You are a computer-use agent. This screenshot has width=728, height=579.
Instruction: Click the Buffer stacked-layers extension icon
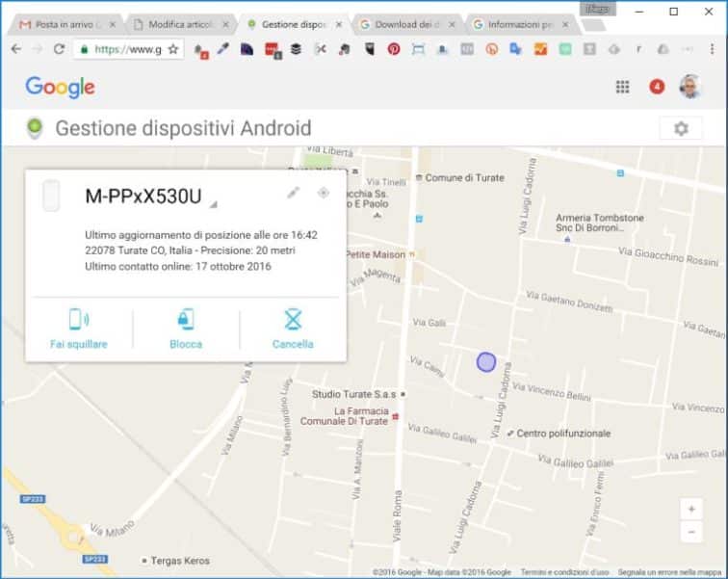point(296,49)
